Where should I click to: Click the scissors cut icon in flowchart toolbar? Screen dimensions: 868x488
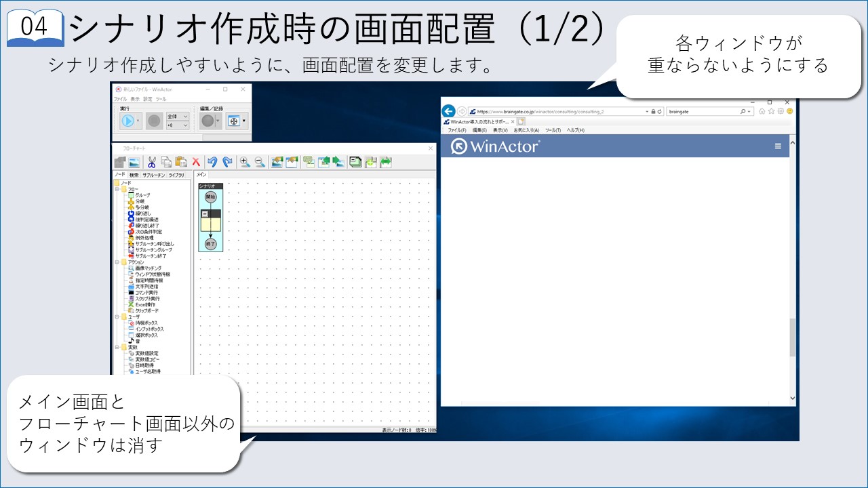click(x=152, y=162)
